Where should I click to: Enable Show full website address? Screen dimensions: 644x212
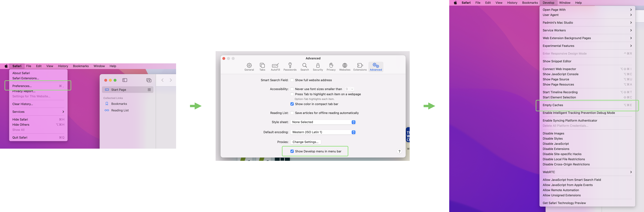[x=292, y=80]
